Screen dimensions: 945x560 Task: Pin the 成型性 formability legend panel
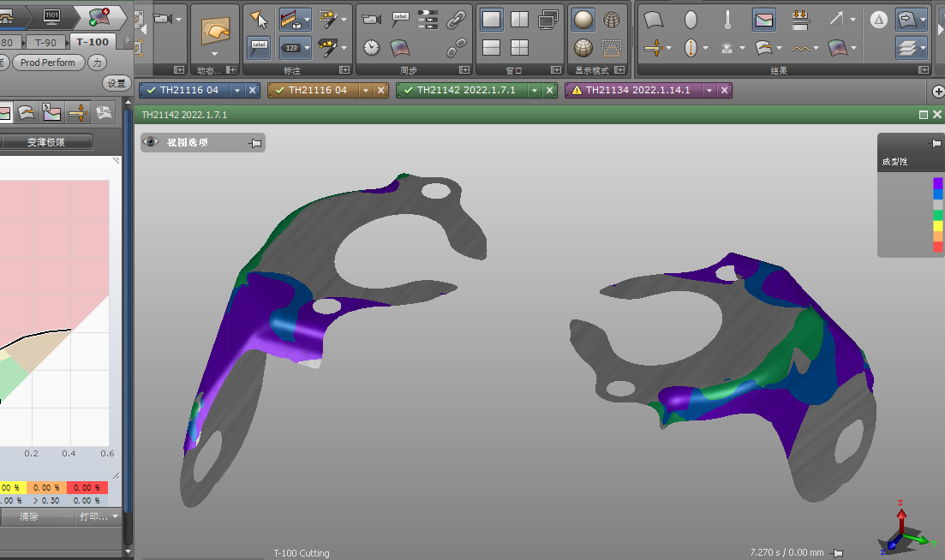pyautogui.click(x=936, y=143)
